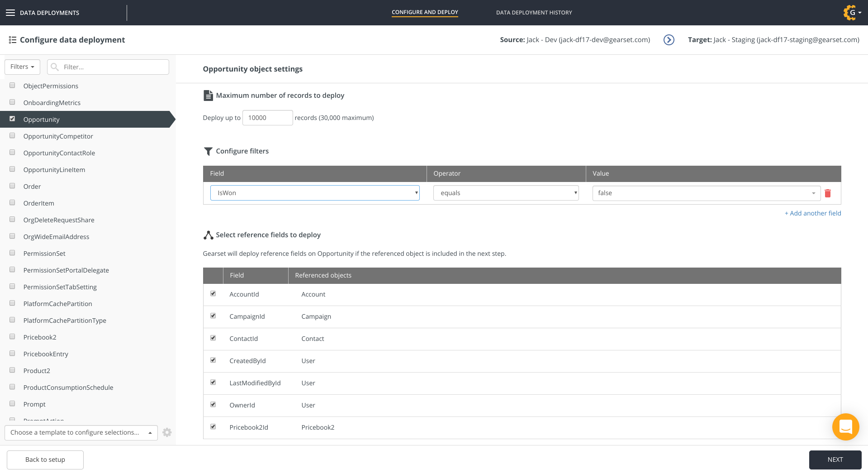The width and height of the screenshot is (868, 474).
Task: Uncheck the CampaignId reference field
Action: (213, 316)
